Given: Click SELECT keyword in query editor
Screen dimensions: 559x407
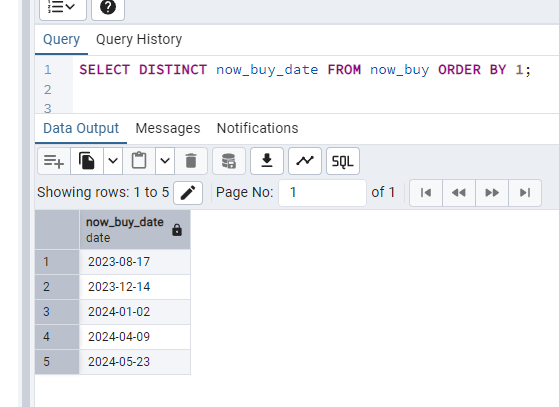Looking at the screenshot, I should point(104,70).
